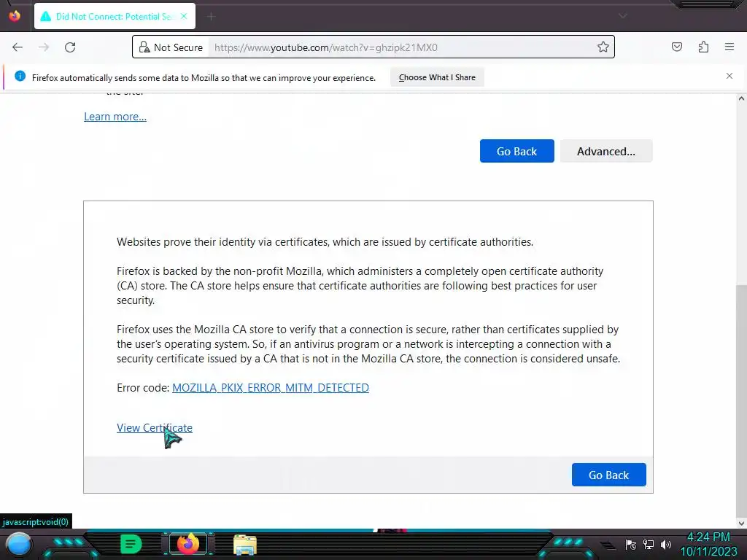Open MOZILLA_PKIX_ERROR_MITM_DETECTED error code link

tap(271, 388)
